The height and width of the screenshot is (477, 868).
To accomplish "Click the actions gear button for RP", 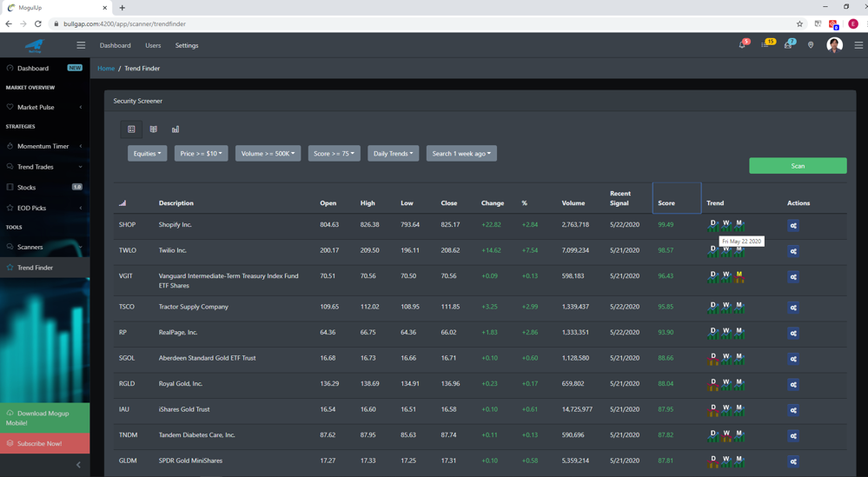I will tap(793, 333).
